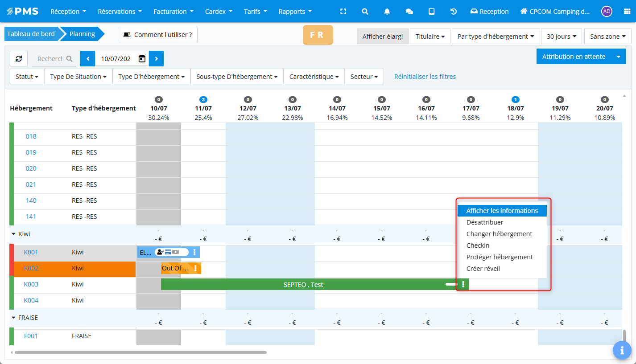This screenshot has height=364, width=636.
Task: Choose Checkin in the context menu
Action: click(478, 245)
